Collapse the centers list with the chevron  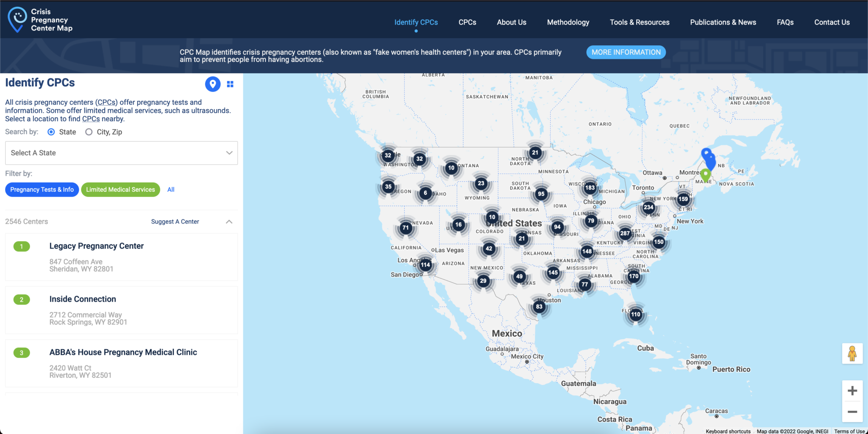[229, 221]
